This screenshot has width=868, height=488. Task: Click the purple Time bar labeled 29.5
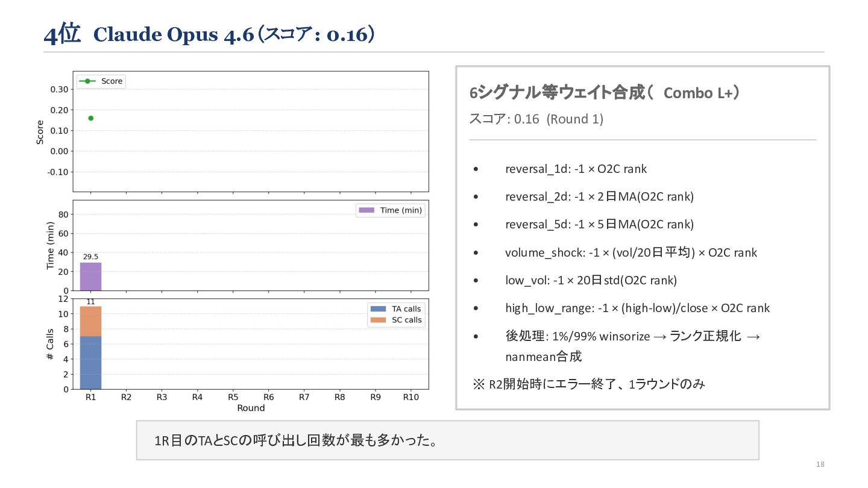click(x=90, y=277)
